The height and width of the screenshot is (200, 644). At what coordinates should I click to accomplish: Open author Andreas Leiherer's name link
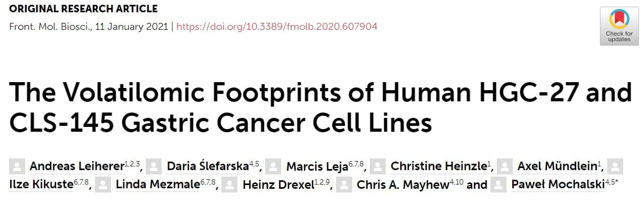click(77, 166)
